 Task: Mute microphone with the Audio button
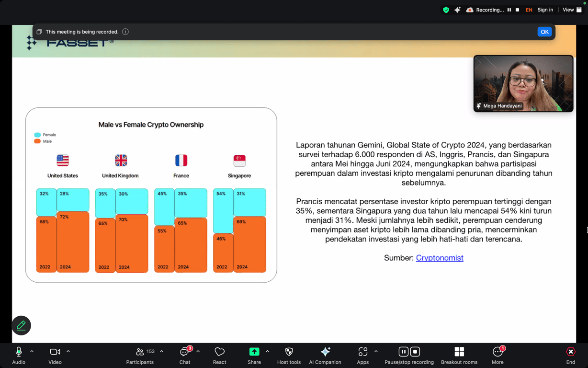tap(19, 356)
